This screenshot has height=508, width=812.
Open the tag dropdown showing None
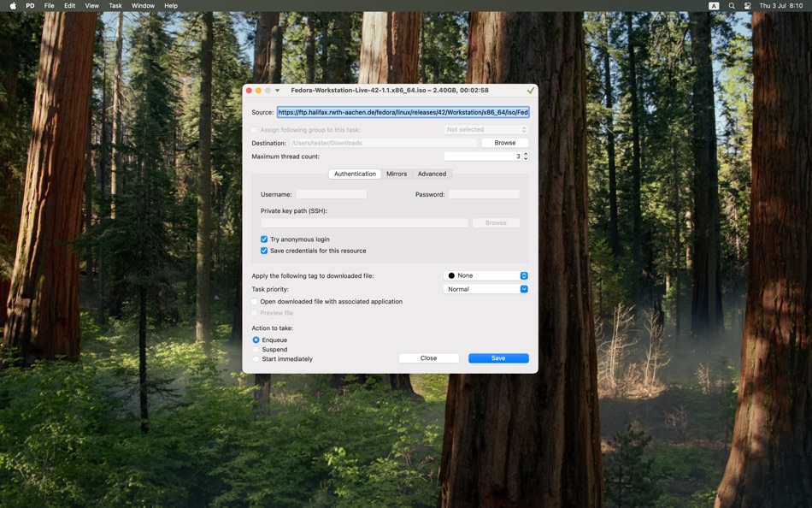click(x=485, y=275)
